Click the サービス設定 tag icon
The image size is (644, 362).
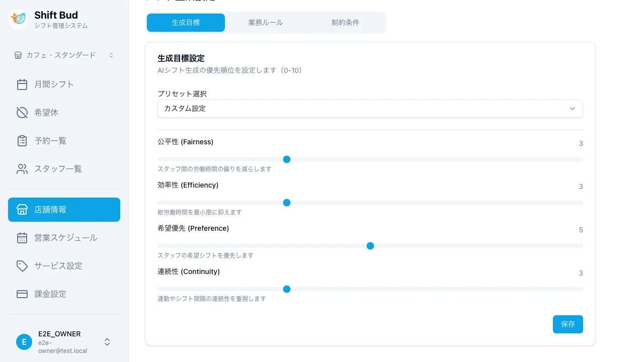(22, 265)
